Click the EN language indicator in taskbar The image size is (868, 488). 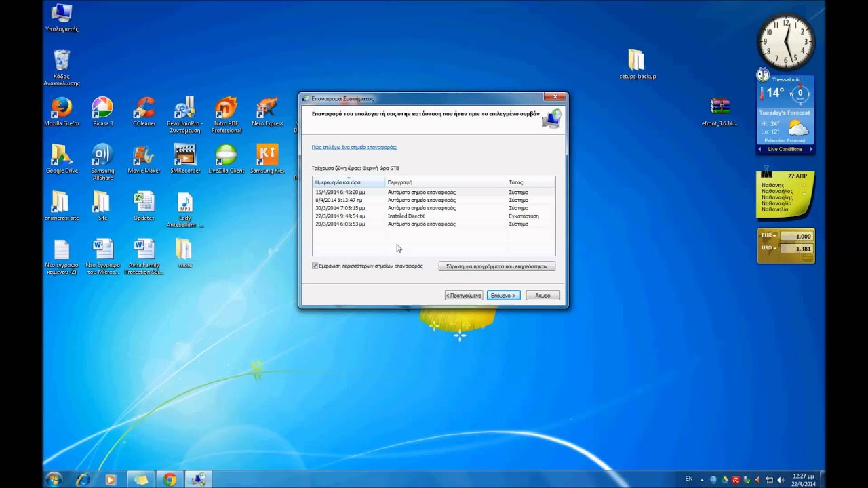click(x=689, y=479)
